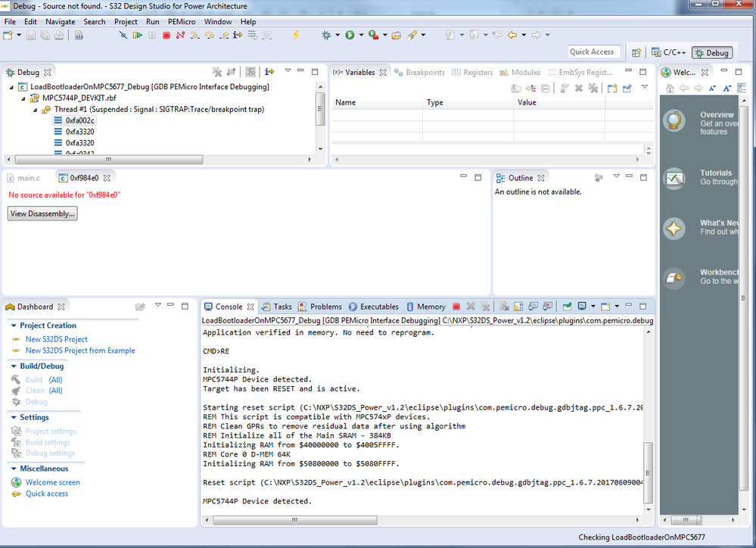The width and height of the screenshot is (756, 548).
Task: Click the Step Into icon
Action: (x=194, y=35)
